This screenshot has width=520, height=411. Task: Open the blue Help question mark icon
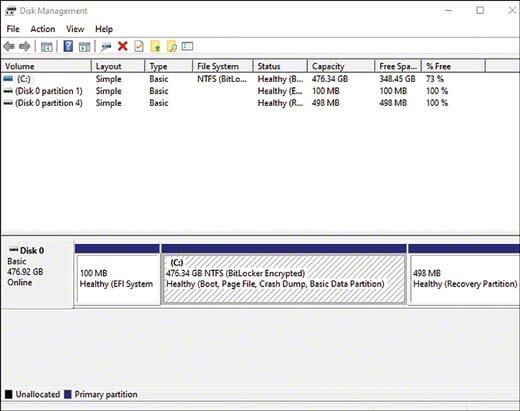68,46
